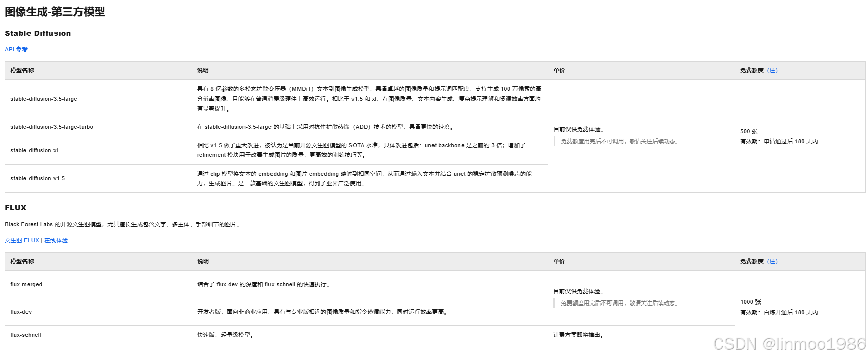Click the flux-dev 开发者版 description
Screen dimensions: 868x359
(x=323, y=312)
